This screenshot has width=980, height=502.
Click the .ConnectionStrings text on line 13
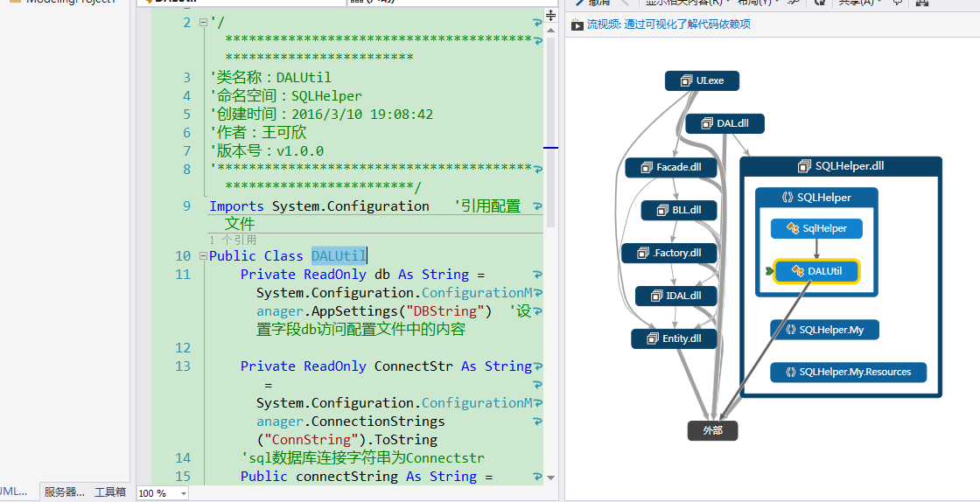(x=377, y=422)
